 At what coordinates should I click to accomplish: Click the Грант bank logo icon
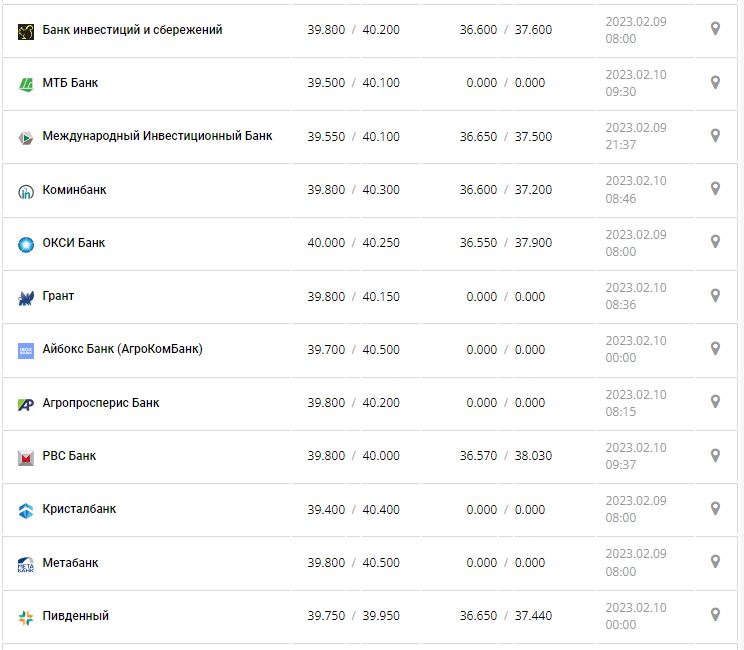[x=26, y=297]
